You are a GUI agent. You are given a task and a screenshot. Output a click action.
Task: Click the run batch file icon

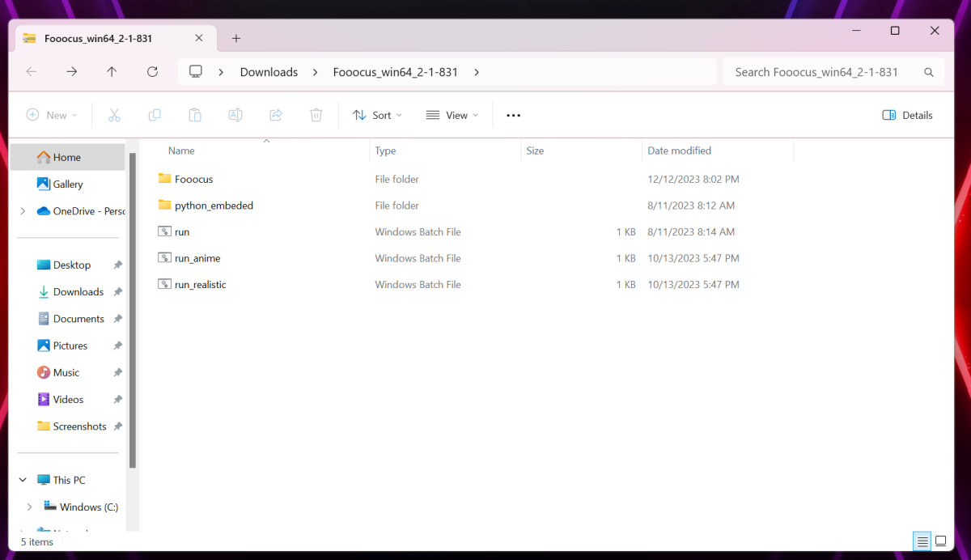pos(164,231)
